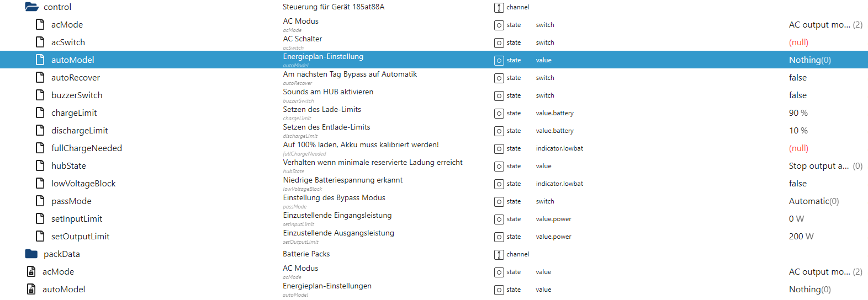
Task: Click the file icon beside acMode in control
Action: (x=40, y=25)
